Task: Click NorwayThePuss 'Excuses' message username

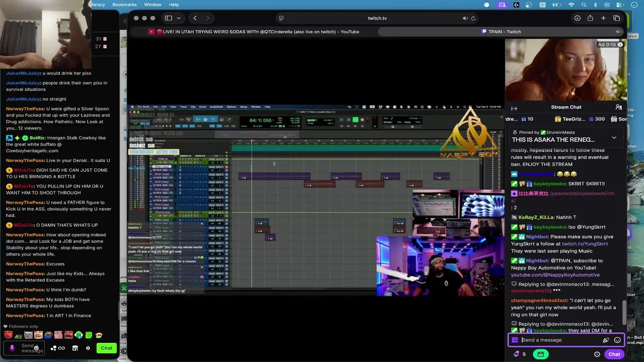Action: tap(25, 264)
